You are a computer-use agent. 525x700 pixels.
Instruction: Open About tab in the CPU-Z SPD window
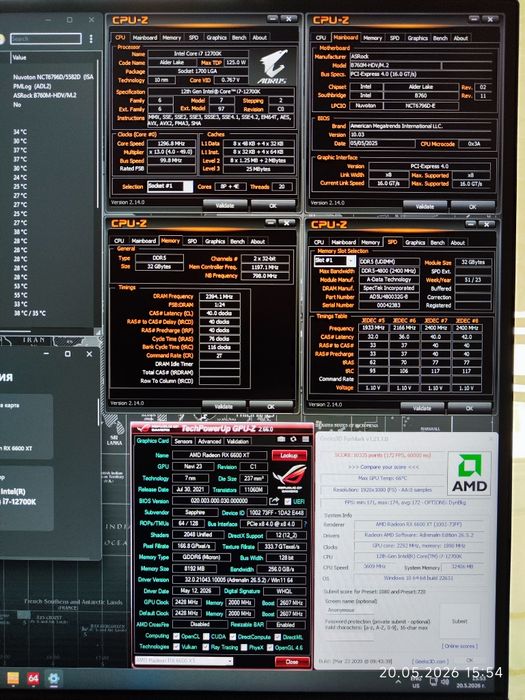point(458,242)
